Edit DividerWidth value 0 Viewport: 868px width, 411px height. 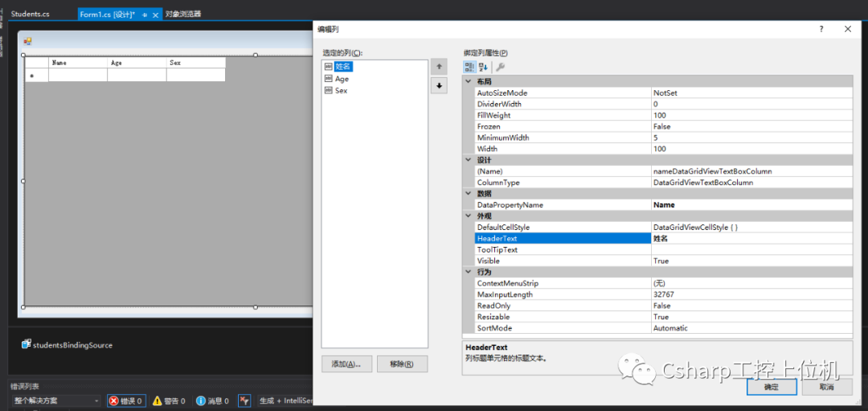point(751,104)
